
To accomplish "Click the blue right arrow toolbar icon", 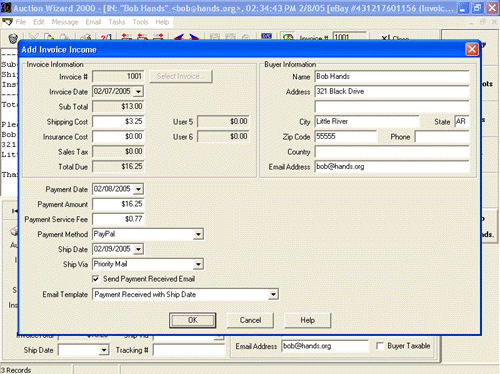I will click(x=194, y=37).
